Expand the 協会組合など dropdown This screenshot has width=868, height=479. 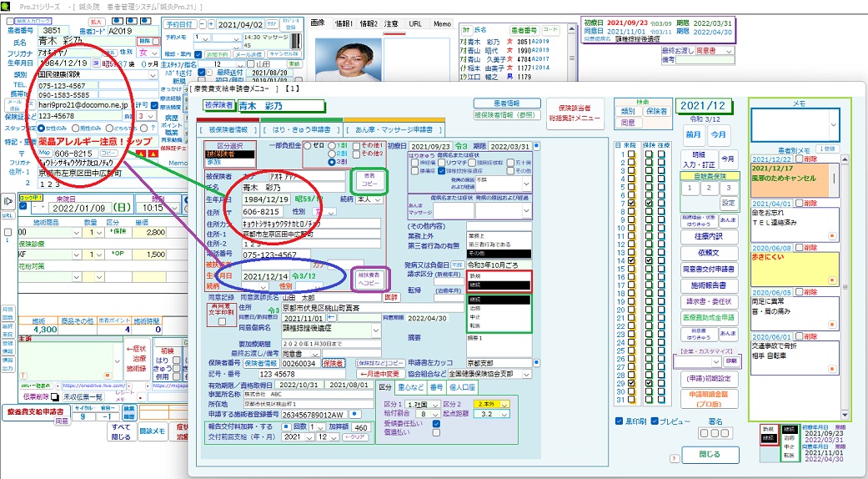pyautogui.click(x=527, y=375)
